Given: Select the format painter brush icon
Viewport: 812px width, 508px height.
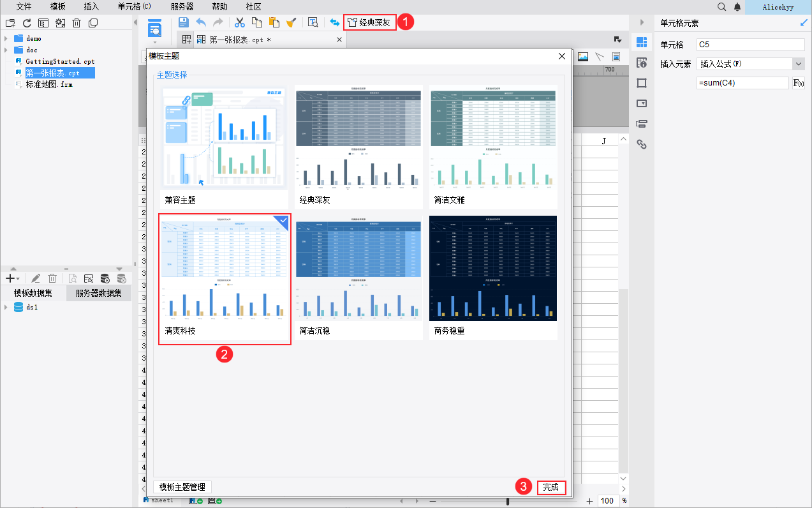Looking at the screenshot, I should point(291,22).
